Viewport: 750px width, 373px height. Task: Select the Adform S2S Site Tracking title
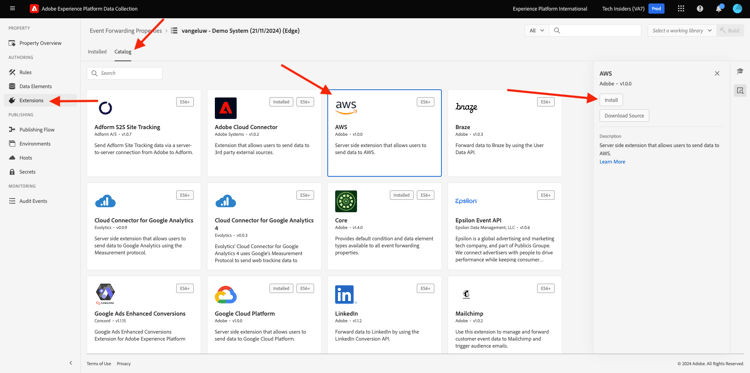point(127,127)
